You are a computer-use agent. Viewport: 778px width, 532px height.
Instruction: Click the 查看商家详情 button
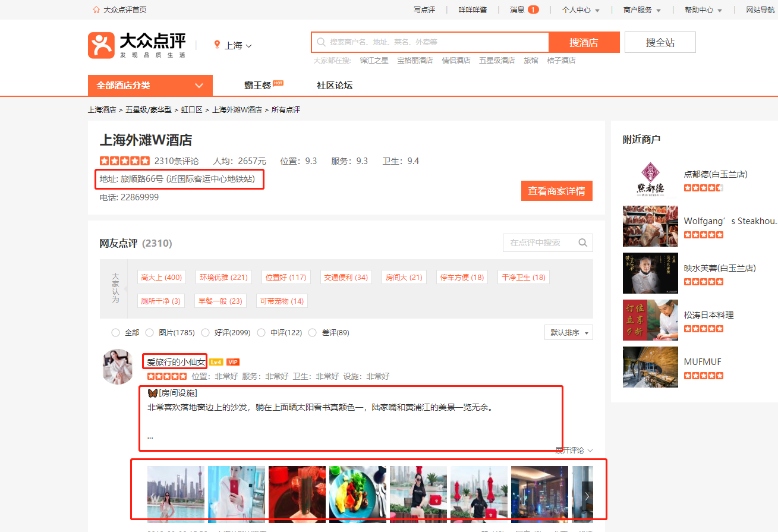pyautogui.click(x=557, y=191)
